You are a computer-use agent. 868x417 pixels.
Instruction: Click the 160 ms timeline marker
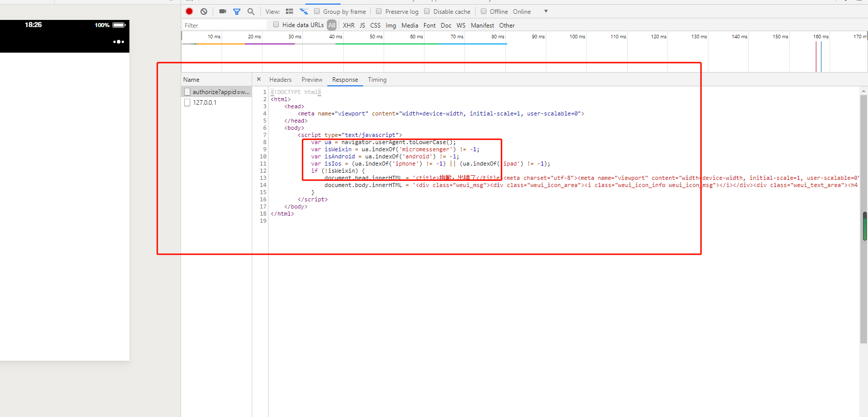point(821,36)
